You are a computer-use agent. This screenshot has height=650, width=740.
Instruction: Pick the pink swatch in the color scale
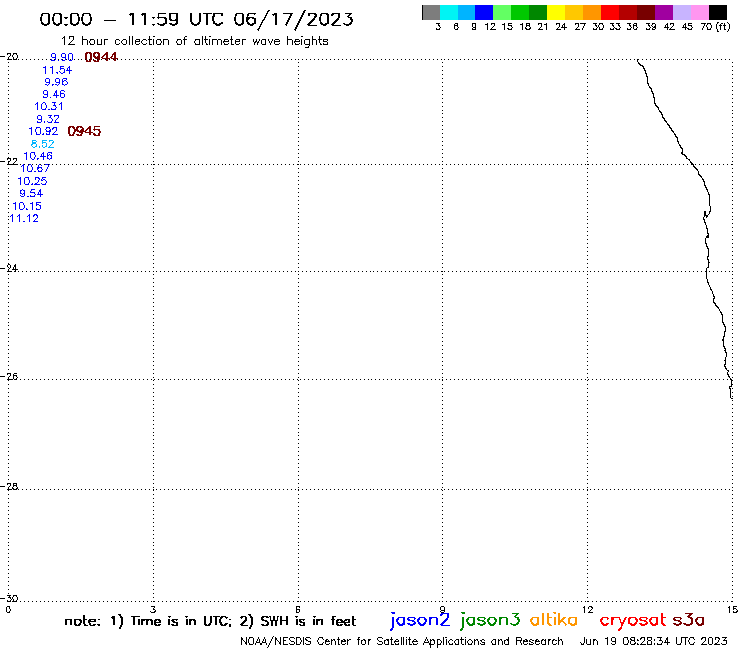pyautogui.click(x=700, y=12)
